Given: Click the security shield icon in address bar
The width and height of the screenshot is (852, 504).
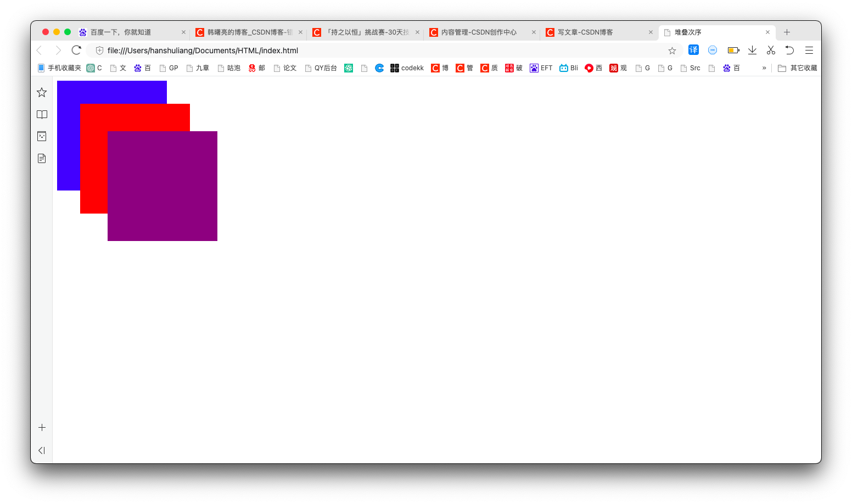Looking at the screenshot, I should coord(99,51).
